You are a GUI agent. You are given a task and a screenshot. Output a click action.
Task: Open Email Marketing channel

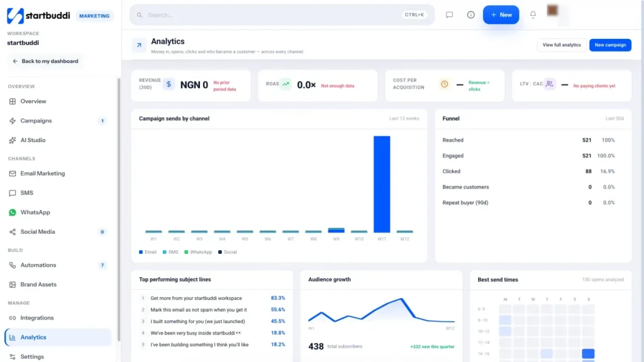coord(58,173)
